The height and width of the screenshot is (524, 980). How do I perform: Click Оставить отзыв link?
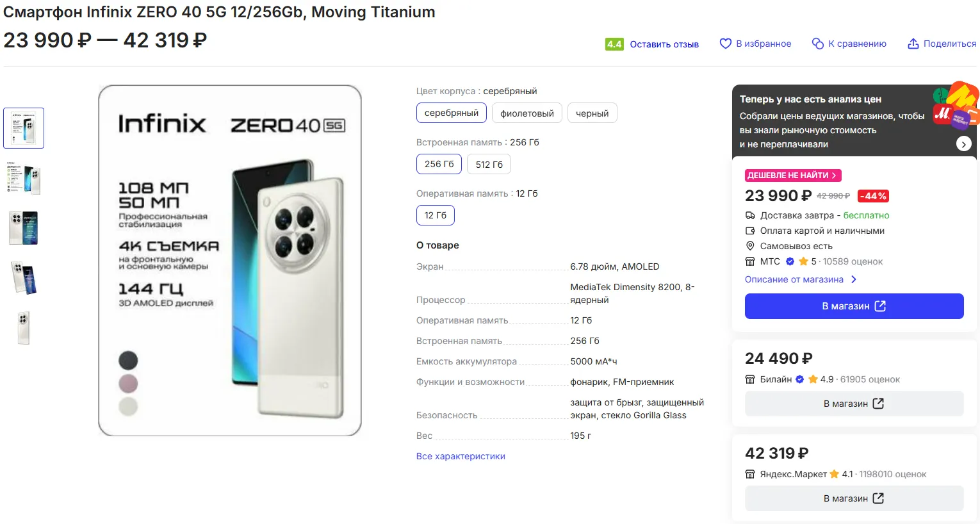[x=664, y=44]
